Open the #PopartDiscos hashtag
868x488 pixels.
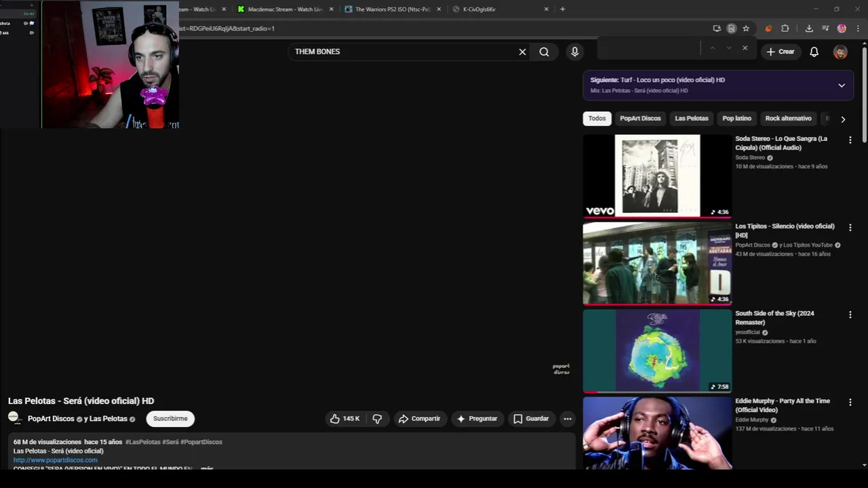201,442
